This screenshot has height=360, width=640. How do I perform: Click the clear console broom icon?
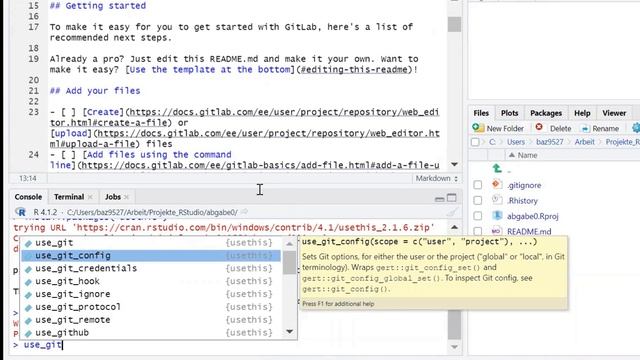[x=451, y=212]
